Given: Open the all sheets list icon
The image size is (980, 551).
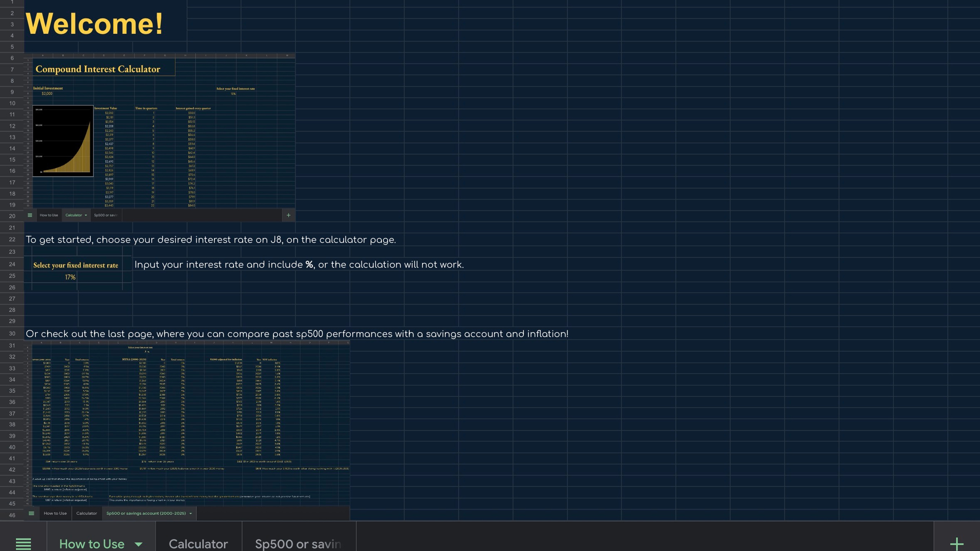Looking at the screenshot, I should tap(23, 543).
